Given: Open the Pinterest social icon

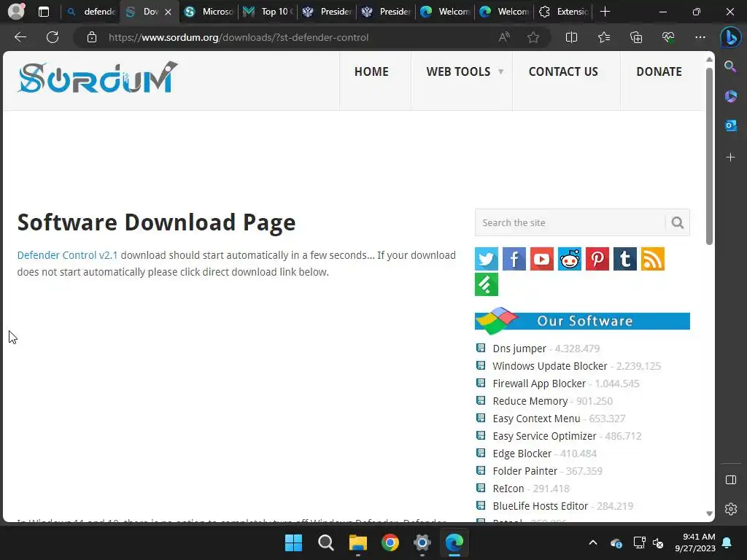Looking at the screenshot, I should [x=597, y=259].
